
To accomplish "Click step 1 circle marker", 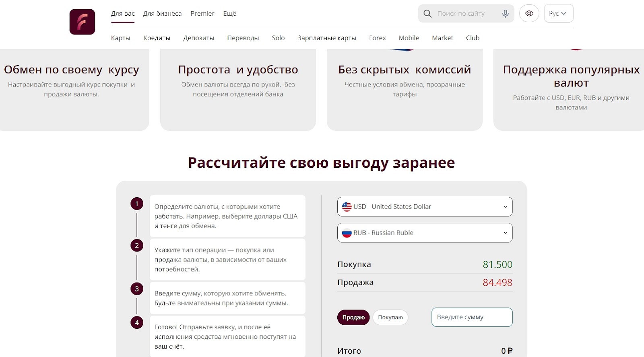I will pos(137,204).
